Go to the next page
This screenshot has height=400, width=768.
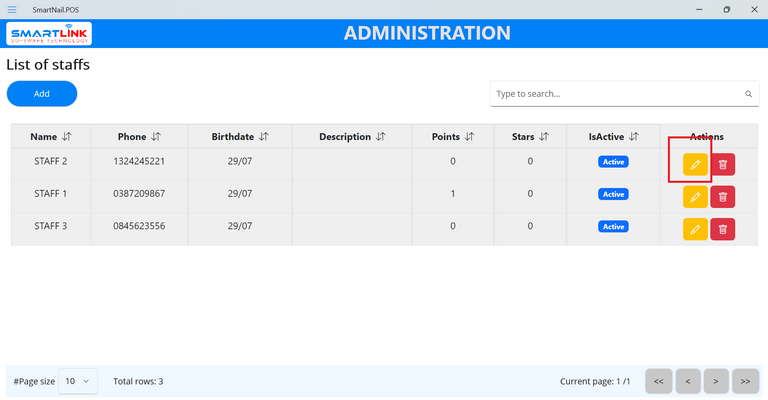[x=716, y=381]
